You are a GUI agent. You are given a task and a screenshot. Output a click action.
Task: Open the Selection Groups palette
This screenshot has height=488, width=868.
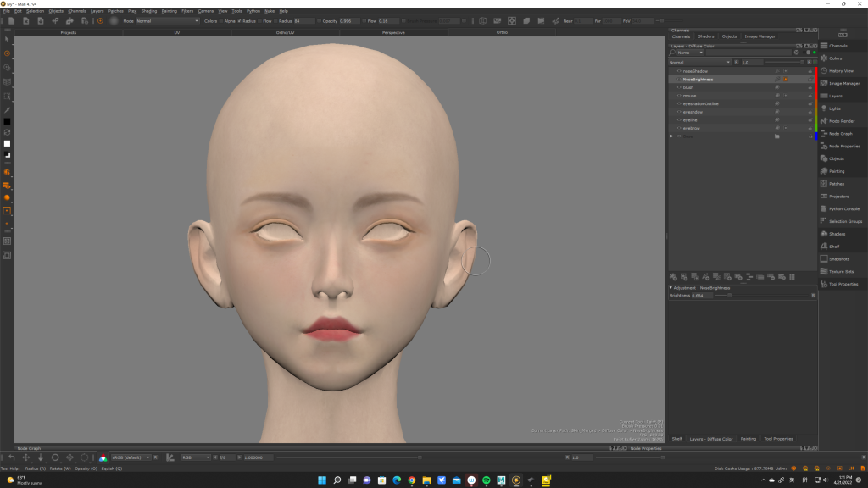pyautogui.click(x=844, y=221)
